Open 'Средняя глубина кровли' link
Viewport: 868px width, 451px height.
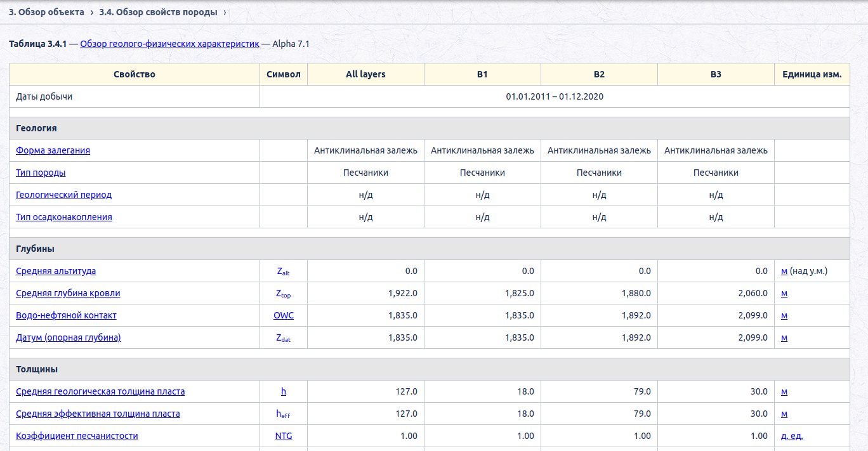[68, 293]
